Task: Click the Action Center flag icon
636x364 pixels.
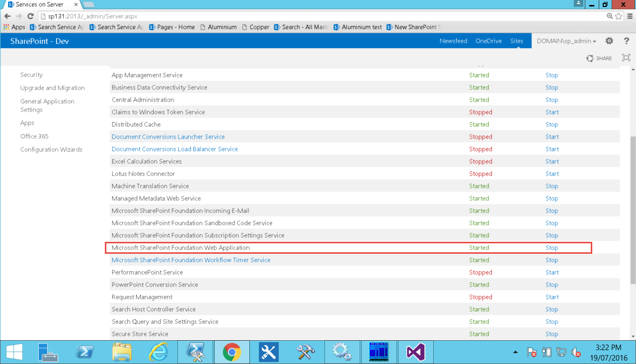Action: click(531, 353)
